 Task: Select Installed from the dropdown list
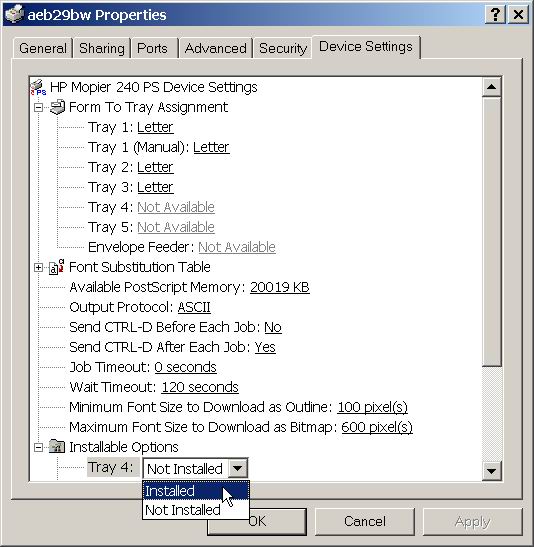click(x=196, y=491)
